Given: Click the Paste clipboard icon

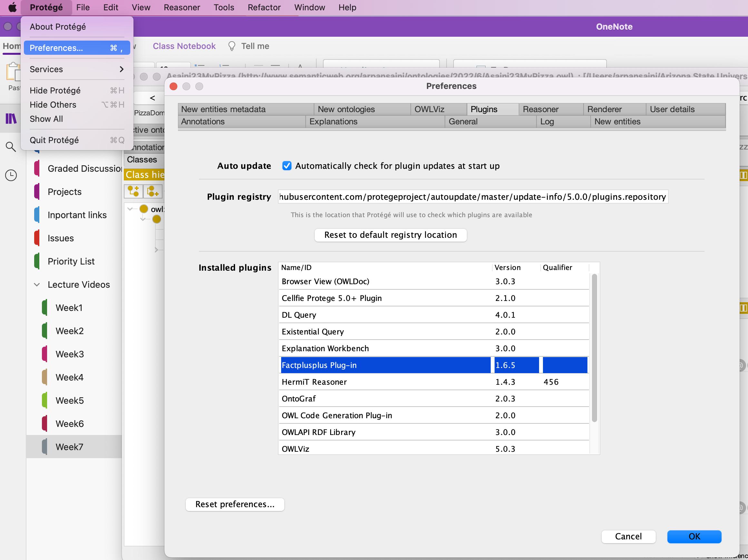Looking at the screenshot, I should [13, 72].
